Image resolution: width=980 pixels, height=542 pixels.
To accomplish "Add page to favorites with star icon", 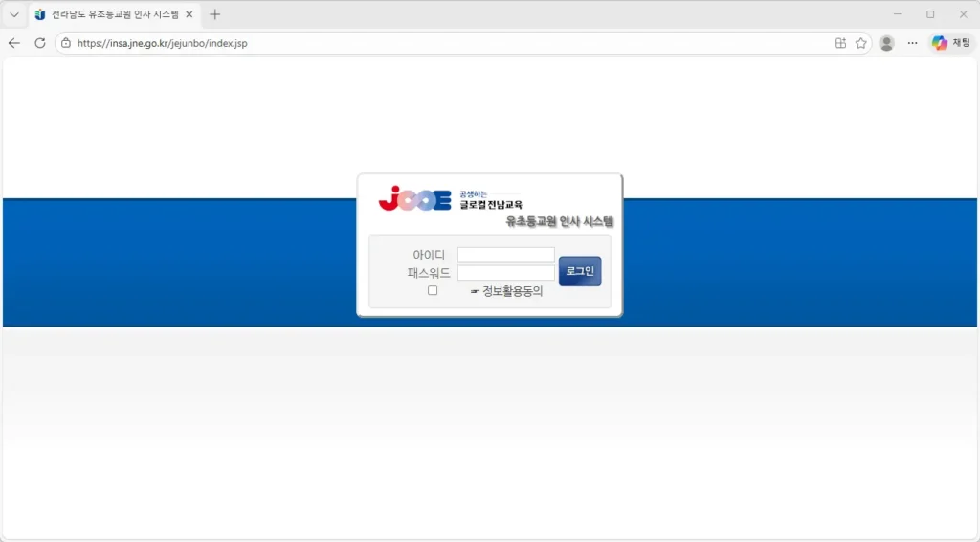I will click(860, 43).
